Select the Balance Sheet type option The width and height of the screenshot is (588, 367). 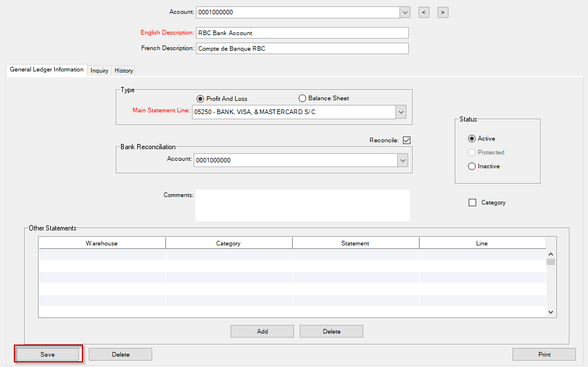pyautogui.click(x=302, y=99)
